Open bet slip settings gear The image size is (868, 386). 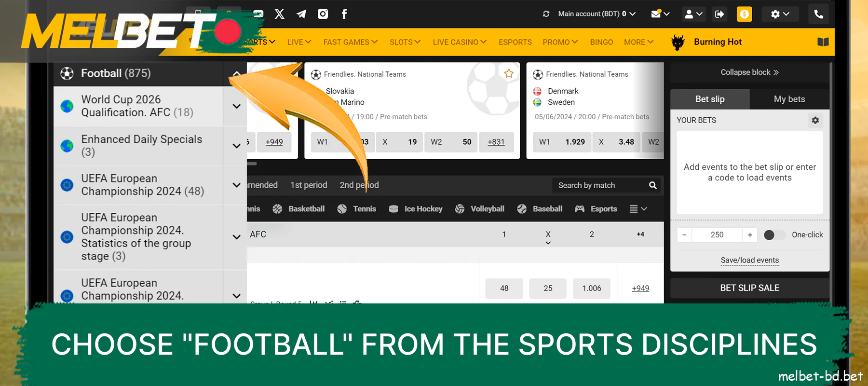[x=815, y=120]
